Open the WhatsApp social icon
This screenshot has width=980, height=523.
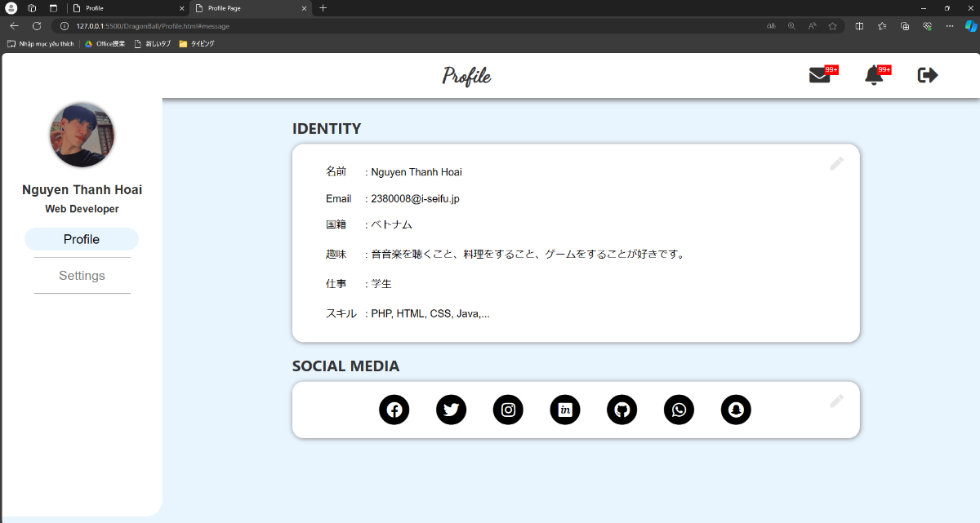[679, 410]
